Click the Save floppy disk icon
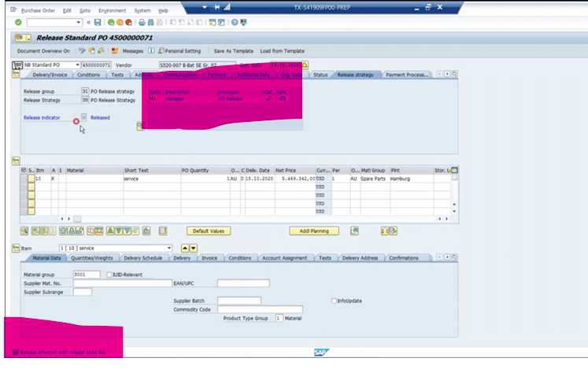 click(98, 23)
